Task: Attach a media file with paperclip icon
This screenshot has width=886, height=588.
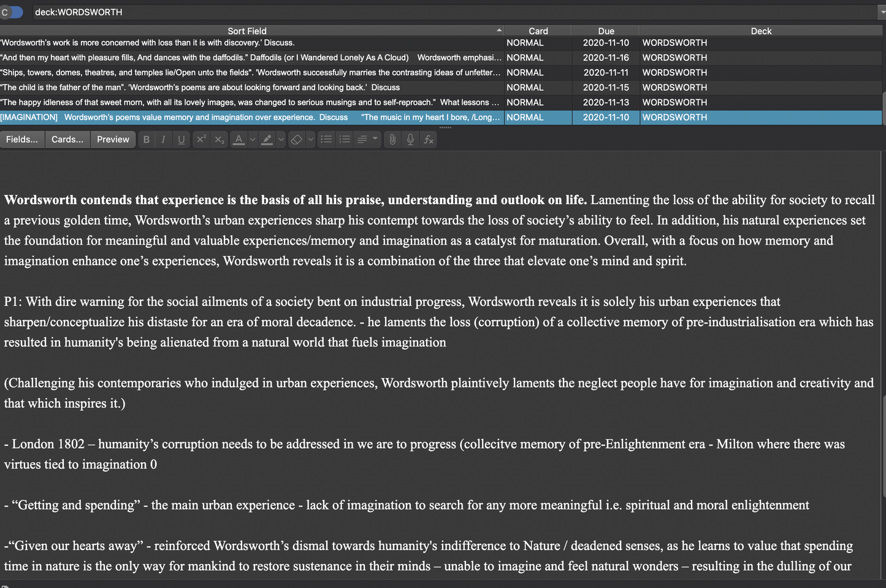Action: point(392,140)
